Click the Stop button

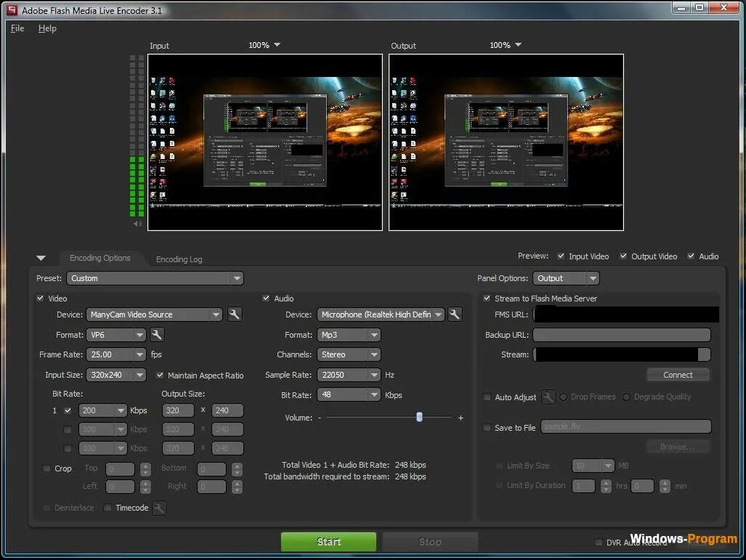click(x=430, y=541)
